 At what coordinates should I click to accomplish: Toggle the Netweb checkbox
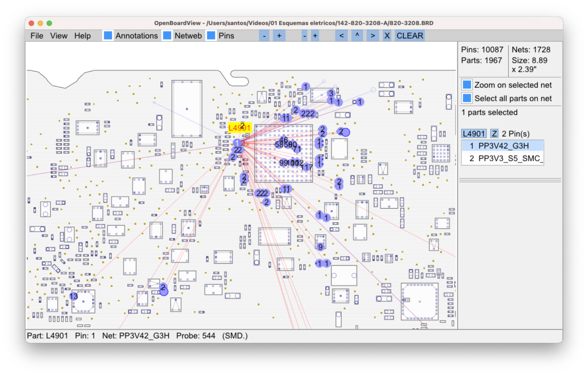click(x=167, y=36)
